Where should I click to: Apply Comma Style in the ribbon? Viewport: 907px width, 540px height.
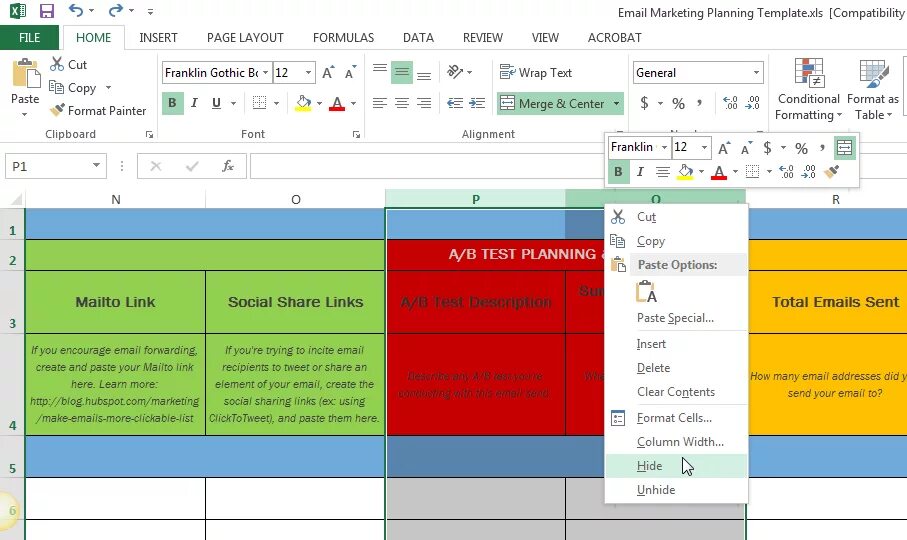(699, 103)
